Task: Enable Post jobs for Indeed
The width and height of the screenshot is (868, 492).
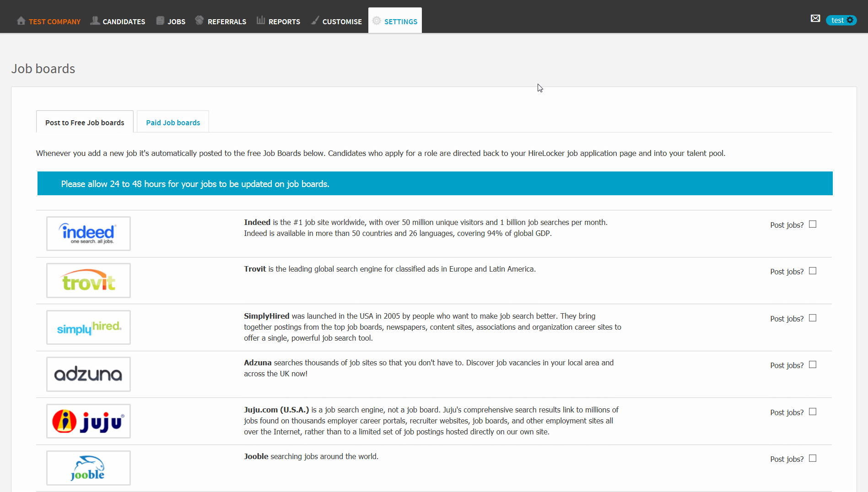Action: pos(812,224)
